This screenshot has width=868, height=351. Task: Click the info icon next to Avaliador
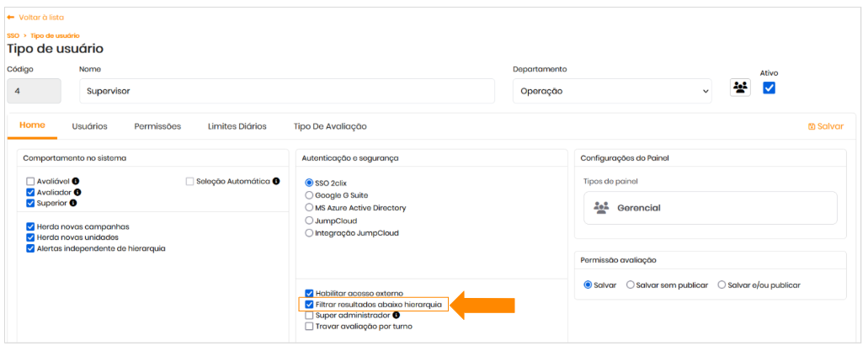pyautogui.click(x=77, y=192)
